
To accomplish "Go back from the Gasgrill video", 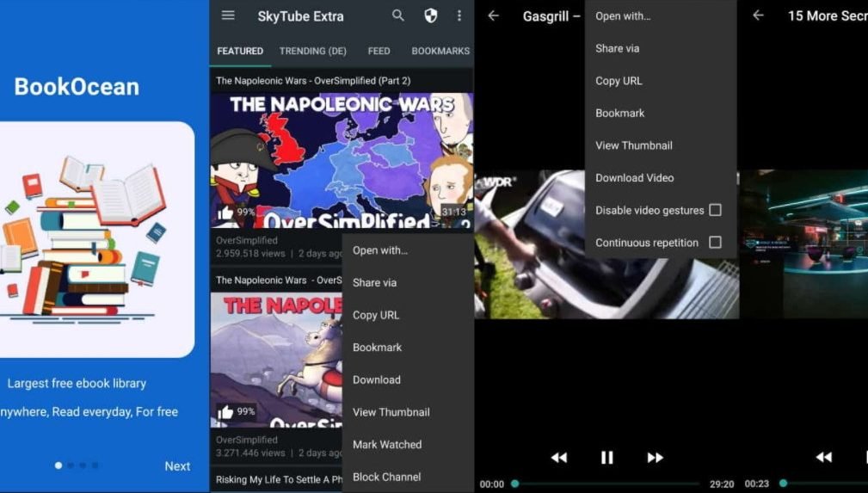I will coord(493,15).
